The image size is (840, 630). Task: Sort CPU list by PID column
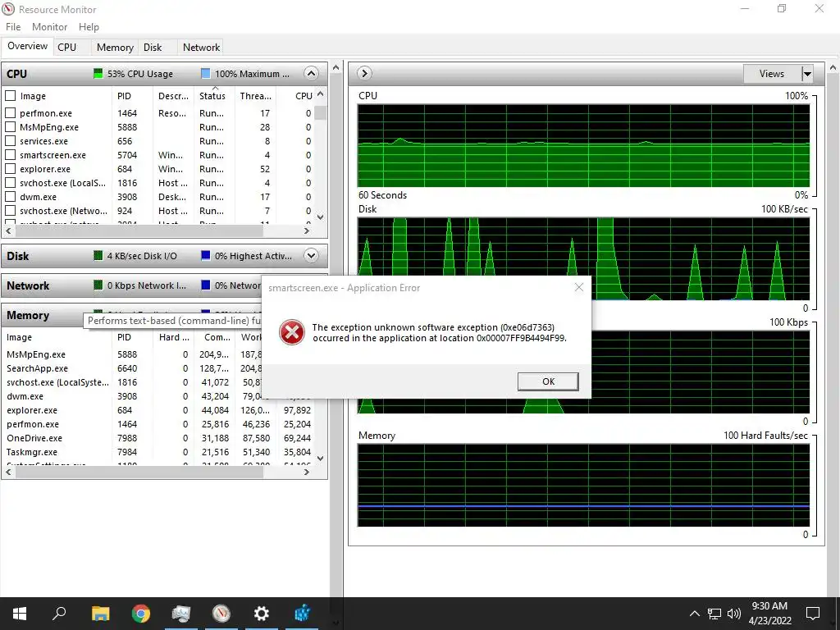tap(132, 96)
